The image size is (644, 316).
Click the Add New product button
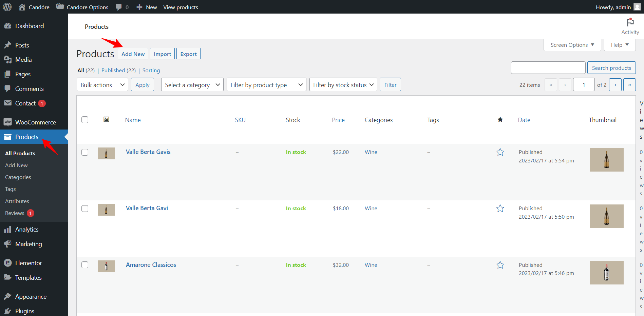point(133,54)
